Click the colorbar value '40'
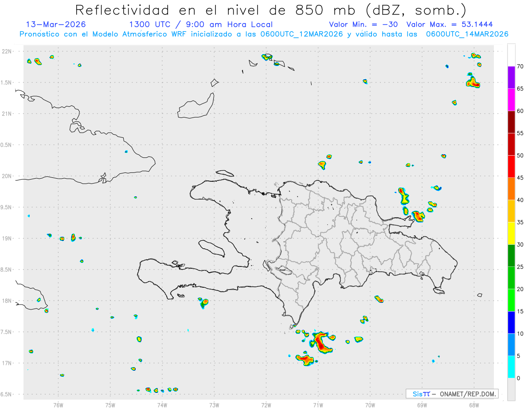This screenshot has height=411, width=532. point(520,200)
